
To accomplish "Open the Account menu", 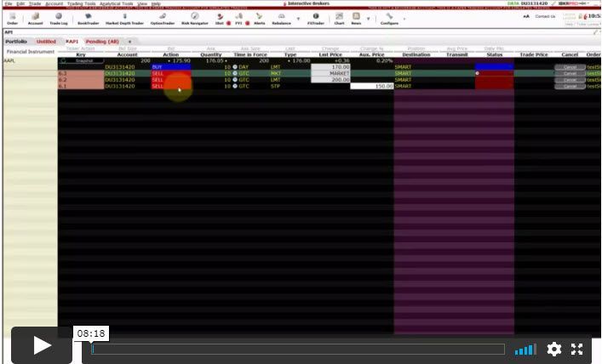I will pos(54,3).
